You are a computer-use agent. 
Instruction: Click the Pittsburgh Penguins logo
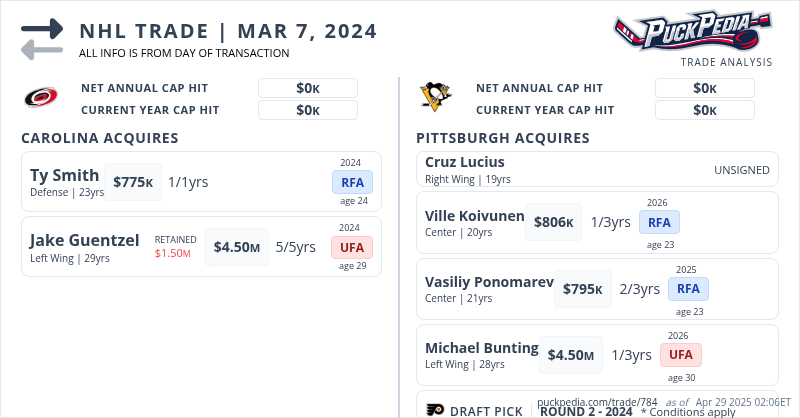click(437, 98)
